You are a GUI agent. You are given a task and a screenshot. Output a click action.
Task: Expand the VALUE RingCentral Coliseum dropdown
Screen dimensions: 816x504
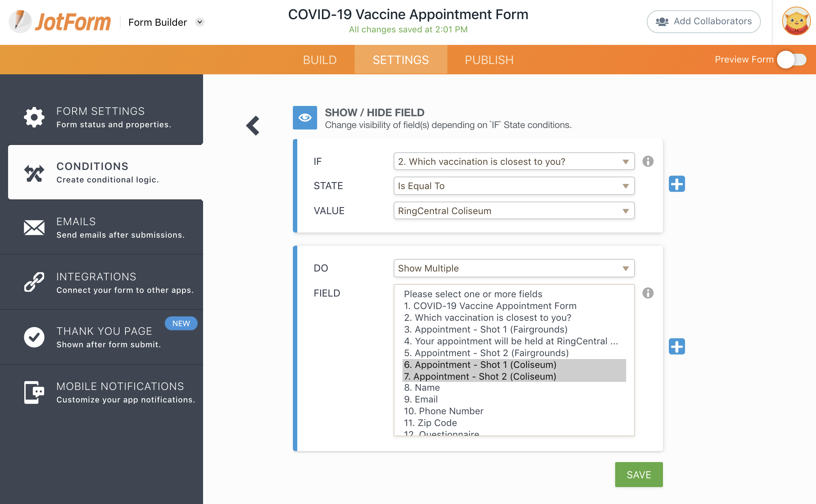[514, 211]
